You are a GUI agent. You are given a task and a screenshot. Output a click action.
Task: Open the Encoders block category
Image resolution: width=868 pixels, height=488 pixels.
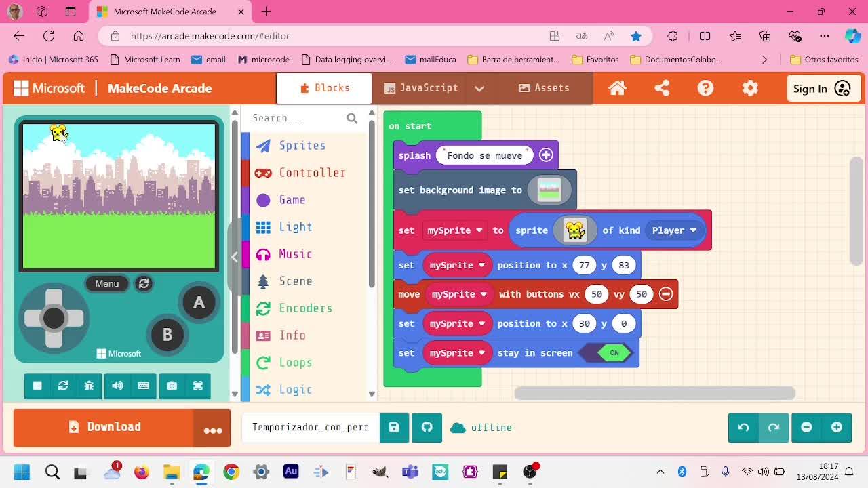pos(306,308)
